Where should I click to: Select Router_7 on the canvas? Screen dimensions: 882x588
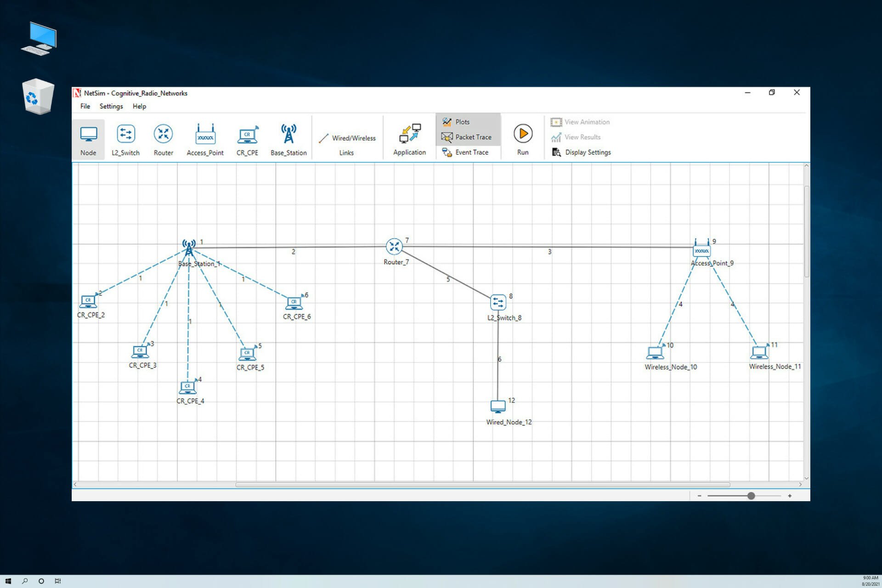point(394,247)
